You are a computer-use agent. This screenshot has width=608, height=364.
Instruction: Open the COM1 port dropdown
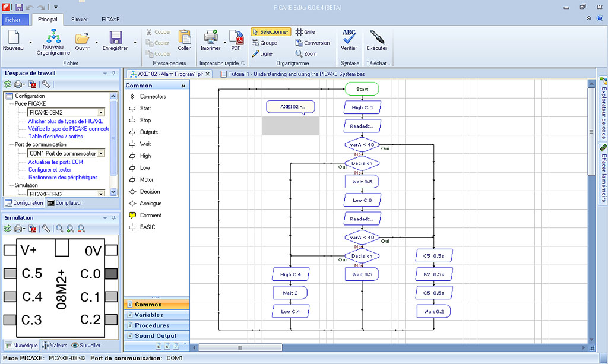(101, 153)
